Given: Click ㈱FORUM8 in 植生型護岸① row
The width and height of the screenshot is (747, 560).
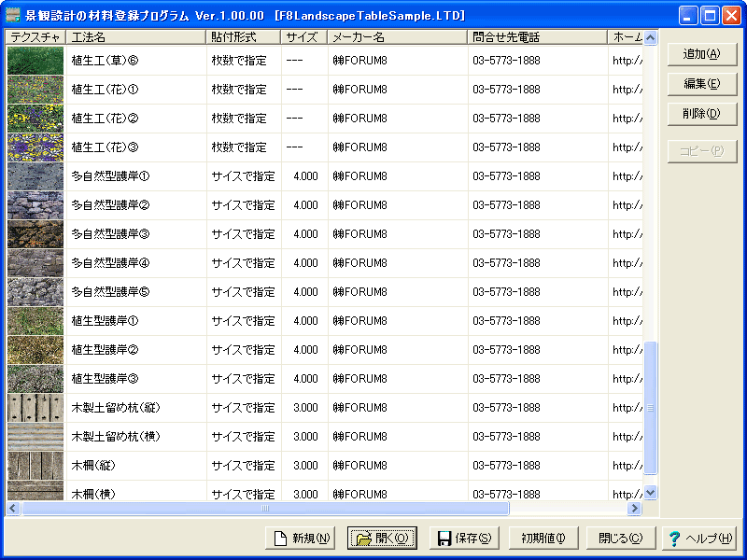Looking at the screenshot, I should [360, 321].
